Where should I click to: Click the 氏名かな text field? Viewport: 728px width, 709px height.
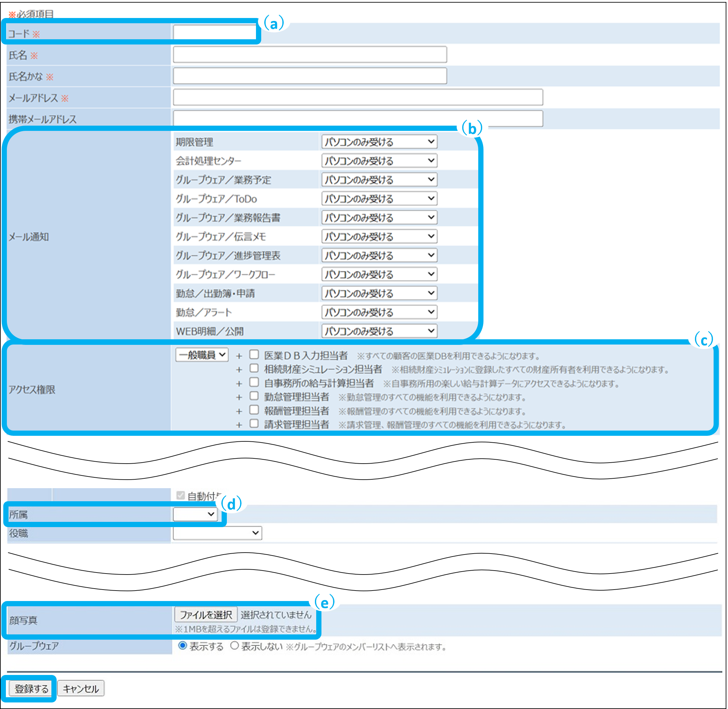click(309, 76)
